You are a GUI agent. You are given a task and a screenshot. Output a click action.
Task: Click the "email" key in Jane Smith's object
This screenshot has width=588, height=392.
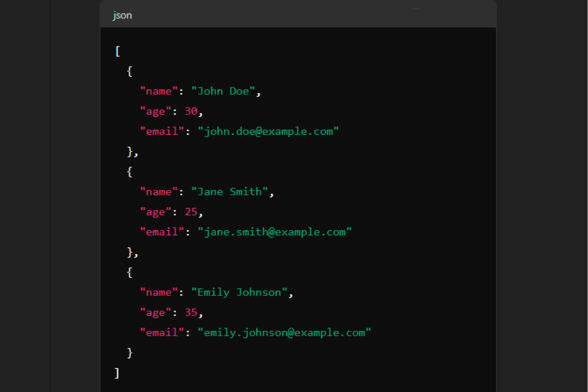tap(162, 232)
